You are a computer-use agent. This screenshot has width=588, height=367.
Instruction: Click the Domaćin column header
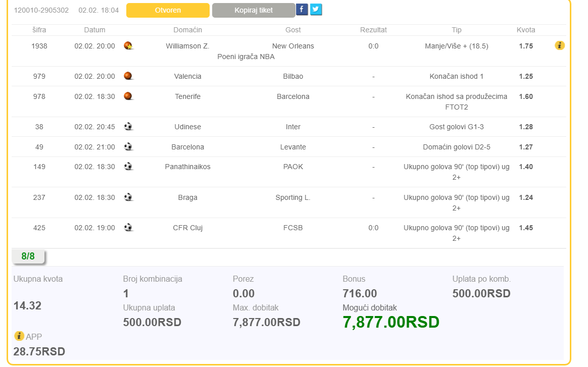187,30
